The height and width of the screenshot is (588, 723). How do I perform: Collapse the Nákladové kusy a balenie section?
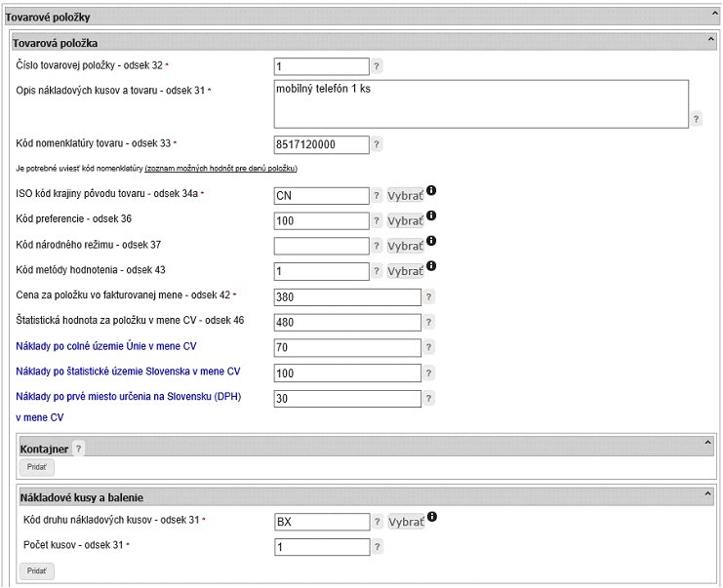pos(707,494)
